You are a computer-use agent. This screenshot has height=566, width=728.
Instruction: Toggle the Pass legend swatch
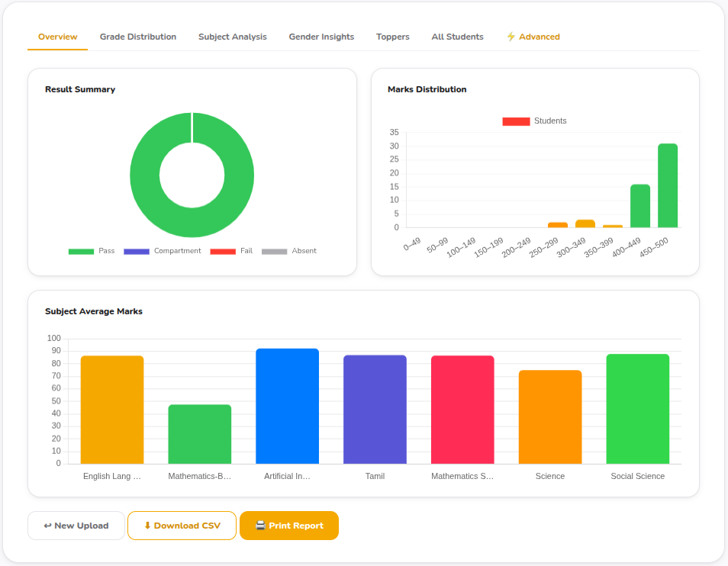tap(81, 252)
